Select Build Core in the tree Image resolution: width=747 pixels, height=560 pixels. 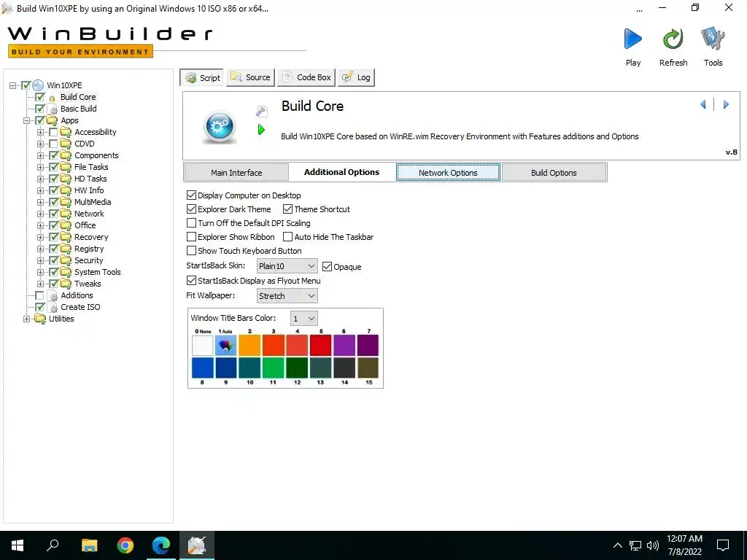tap(77, 97)
